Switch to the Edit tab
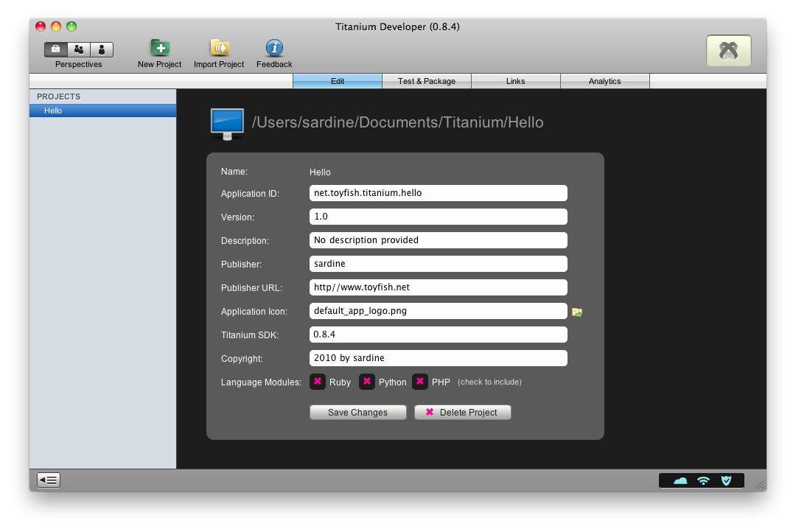The image size is (796, 532). [338, 81]
